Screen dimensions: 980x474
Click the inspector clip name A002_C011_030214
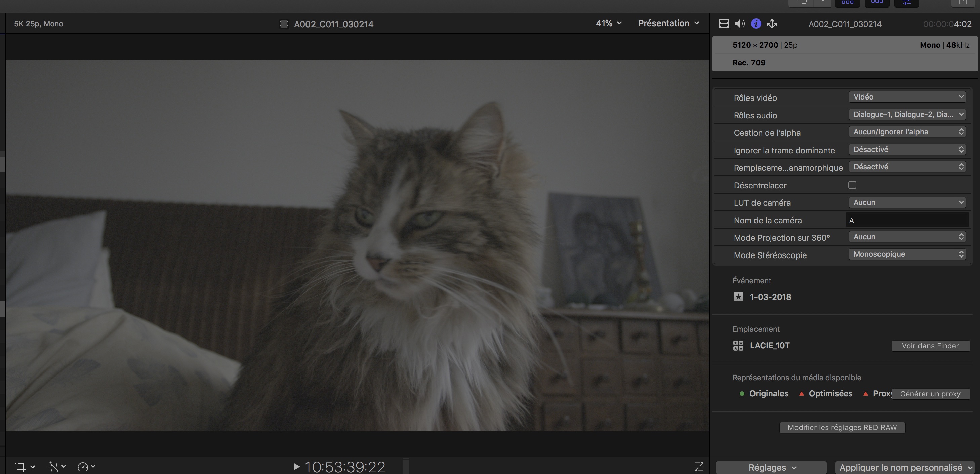pos(845,24)
